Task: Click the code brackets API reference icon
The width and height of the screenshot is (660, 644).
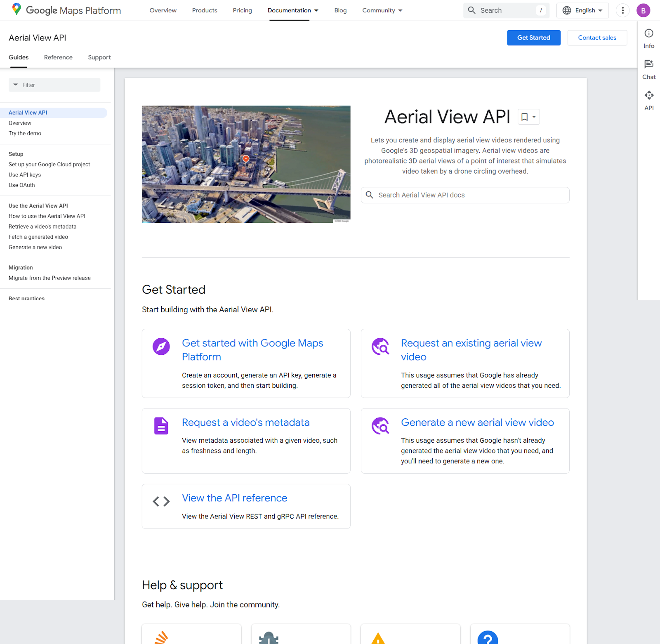Action: [161, 501]
